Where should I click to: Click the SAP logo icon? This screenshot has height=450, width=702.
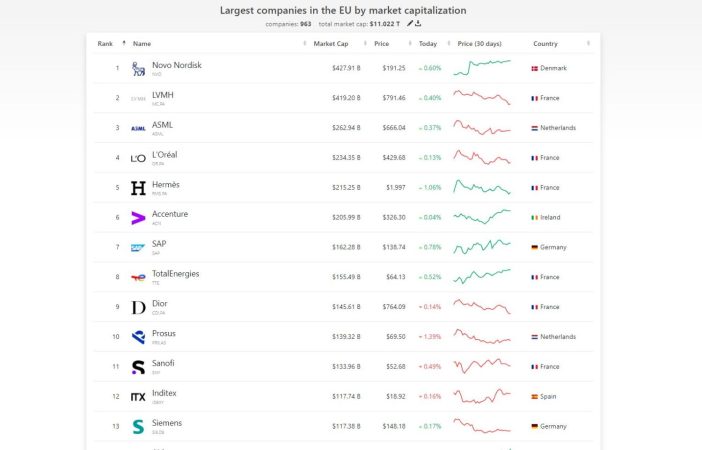tap(138, 247)
